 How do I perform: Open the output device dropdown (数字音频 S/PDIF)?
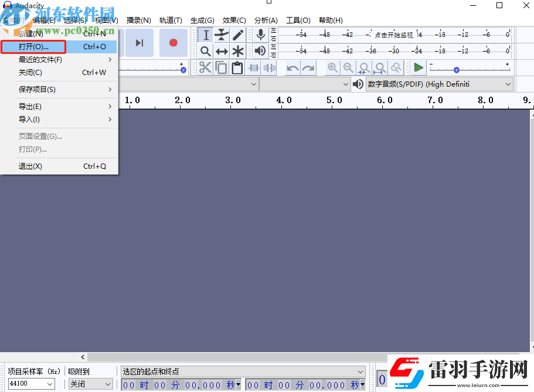pyautogui.click(x=439, y=84)
